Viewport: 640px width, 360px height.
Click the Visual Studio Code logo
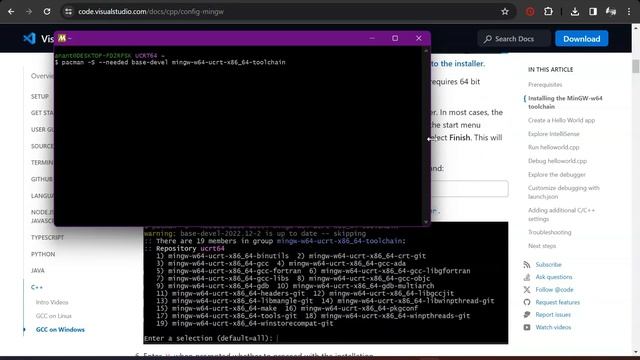point(29,39)
